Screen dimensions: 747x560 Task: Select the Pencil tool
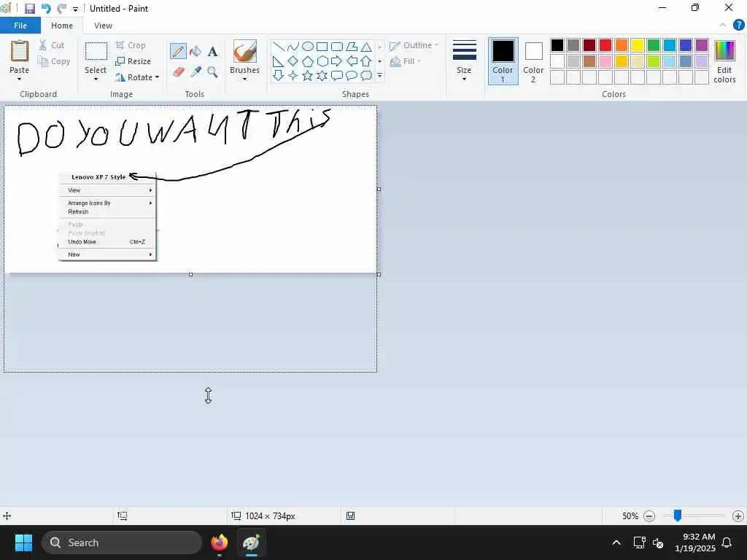178,51
